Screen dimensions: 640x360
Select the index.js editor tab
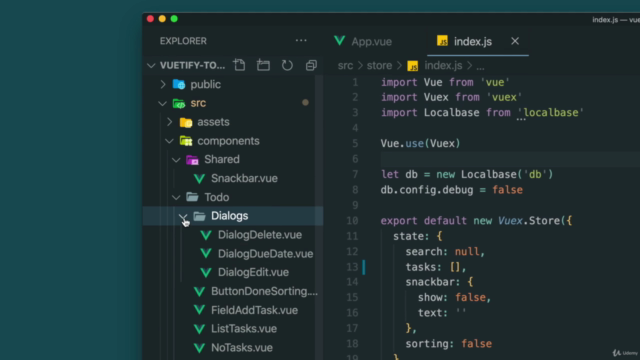pos(478,41)
